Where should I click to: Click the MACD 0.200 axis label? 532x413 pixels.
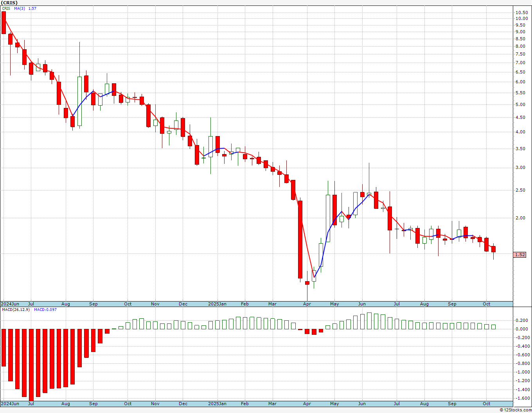coord(521,320)
